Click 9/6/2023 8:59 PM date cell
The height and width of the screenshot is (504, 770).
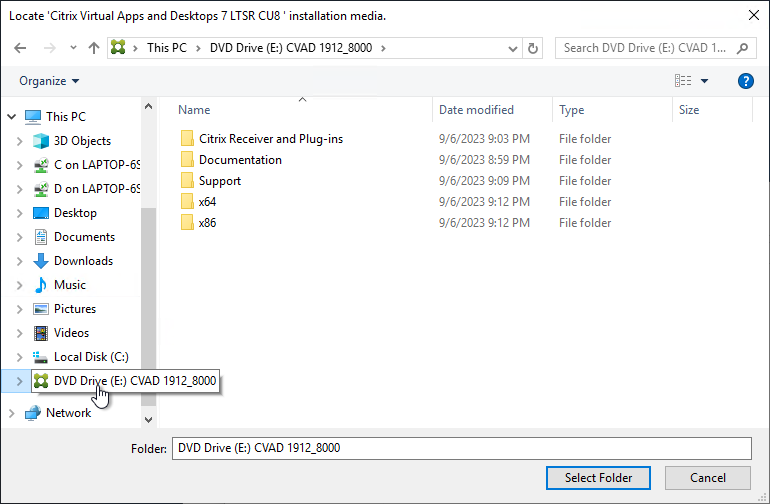pos(484,160)
